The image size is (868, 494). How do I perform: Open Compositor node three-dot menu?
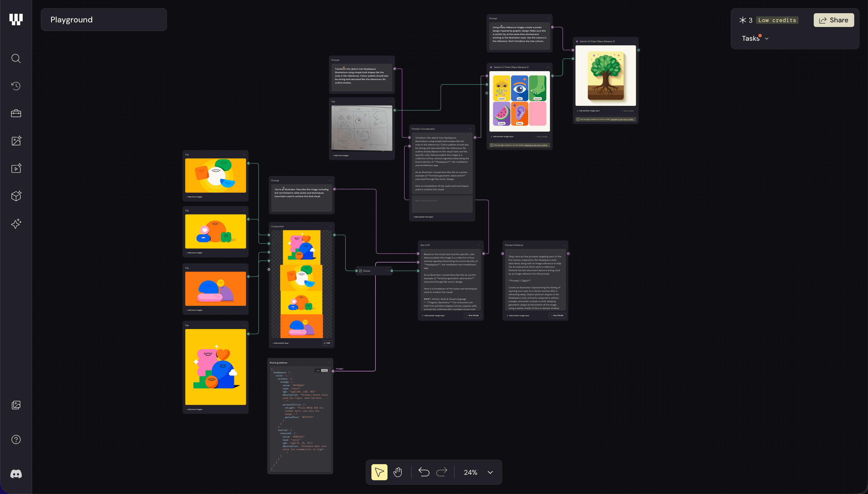coord(330,226)
